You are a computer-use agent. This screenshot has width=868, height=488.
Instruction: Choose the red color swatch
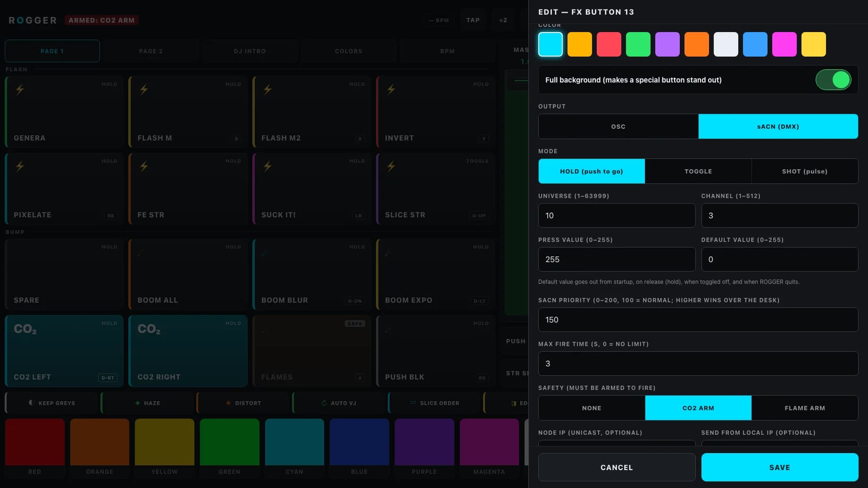click(609, 44)
